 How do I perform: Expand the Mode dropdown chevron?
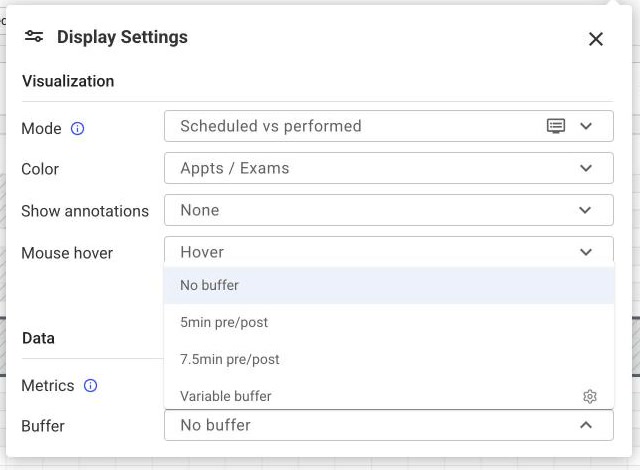pyautogui.click(x=586, y=126)
